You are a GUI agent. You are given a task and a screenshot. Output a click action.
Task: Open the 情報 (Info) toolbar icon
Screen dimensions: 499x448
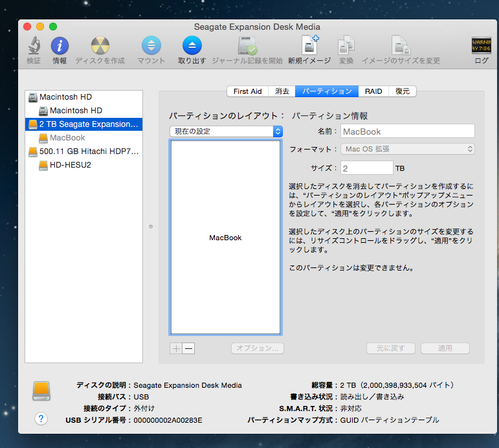click(x=60, y=46)
